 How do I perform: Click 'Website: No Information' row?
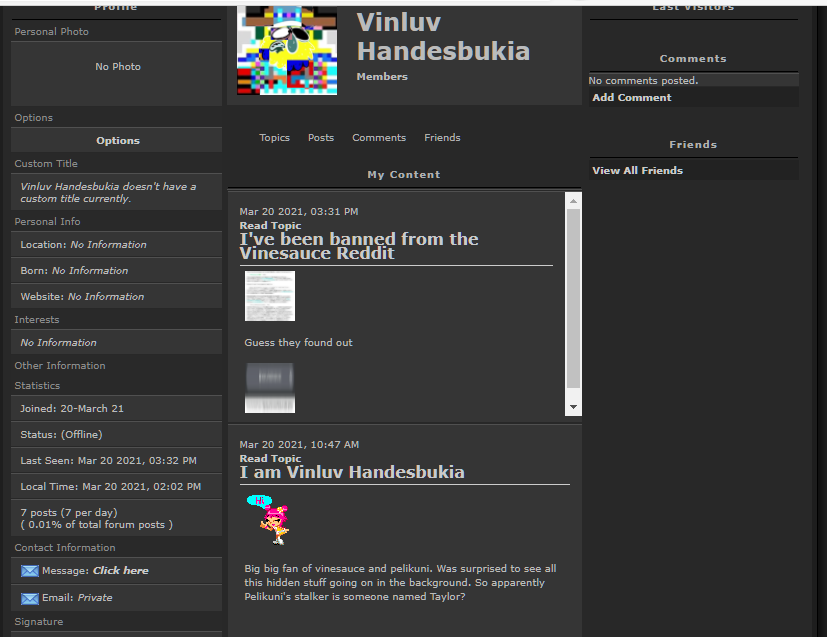point(117,296)
